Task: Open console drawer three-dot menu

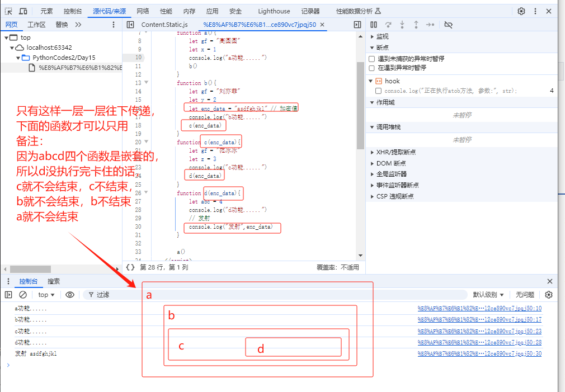Action: [8, 281]
